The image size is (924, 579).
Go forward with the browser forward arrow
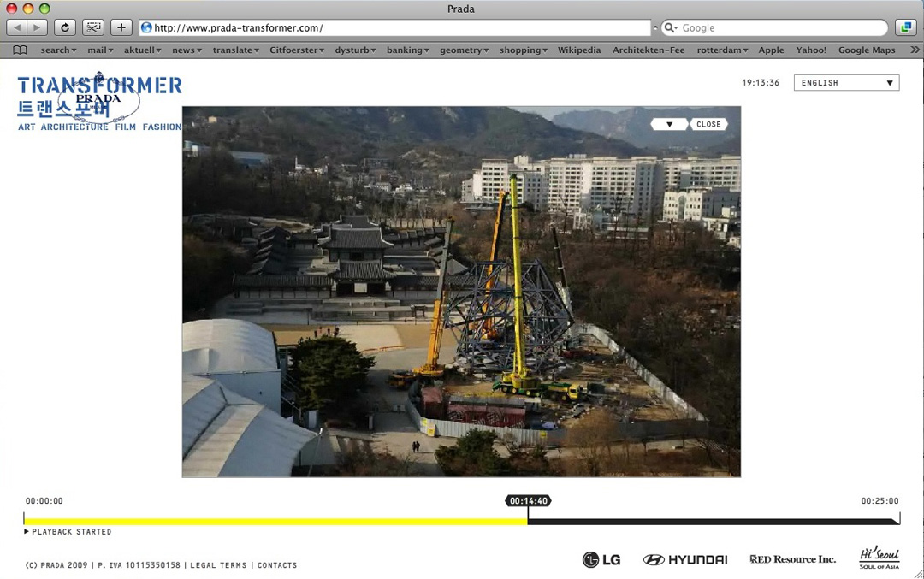point(37,27)
